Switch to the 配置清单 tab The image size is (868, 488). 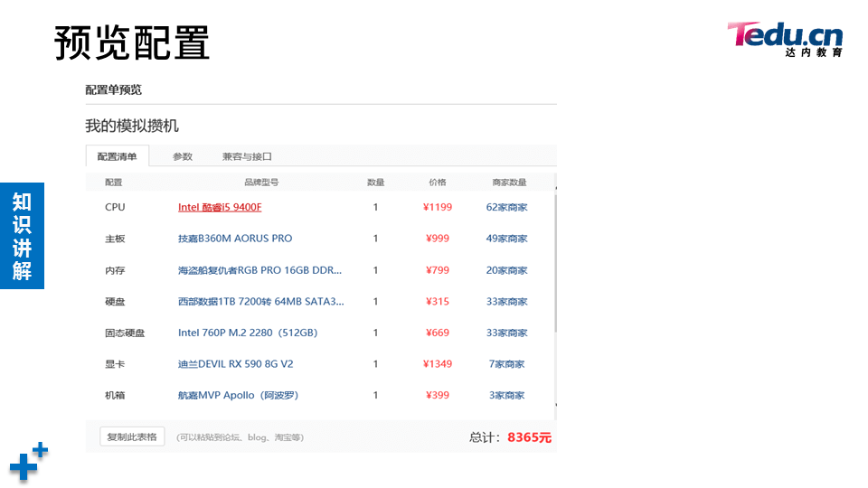tap(117, 156)
